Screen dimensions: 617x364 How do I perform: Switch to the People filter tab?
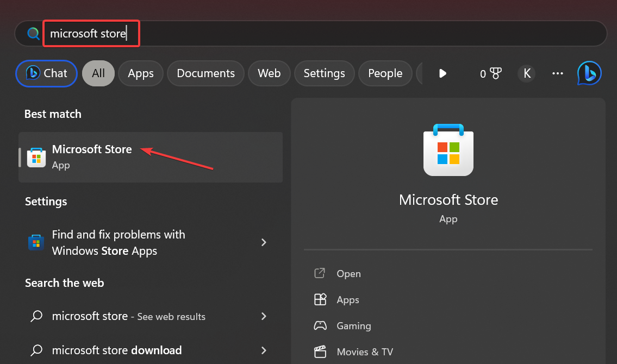pos(385,73)
